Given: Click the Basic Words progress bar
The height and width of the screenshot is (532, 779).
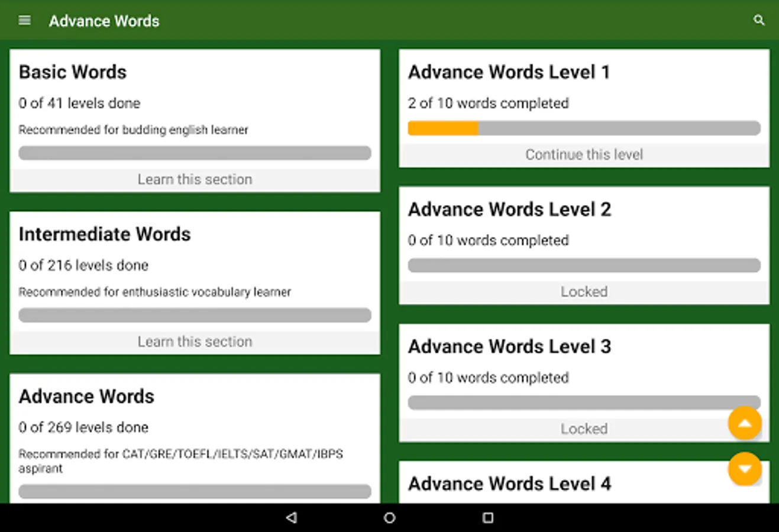Looking at the screenshot, I should coord(195,153).
